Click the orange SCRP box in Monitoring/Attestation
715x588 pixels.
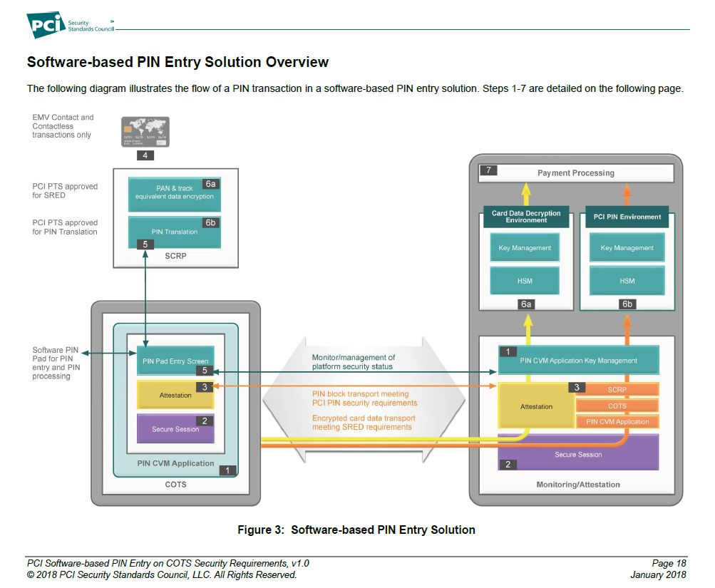click(x=617, y=391)
